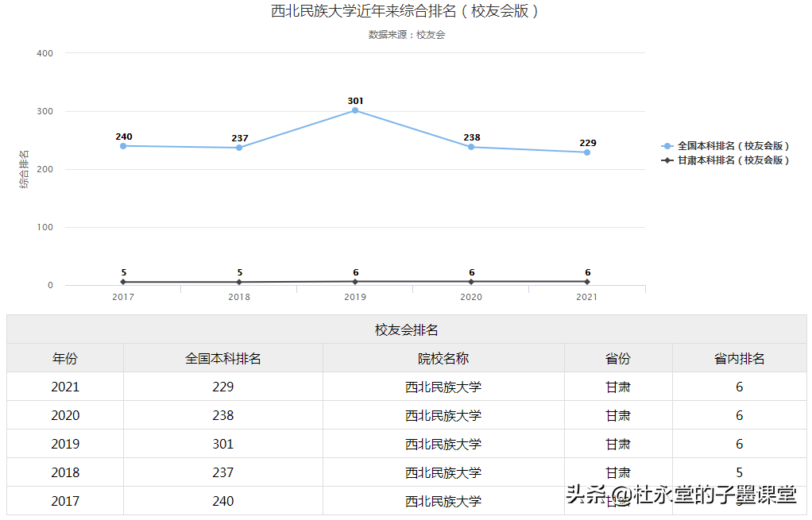This screenshot has height=520, width=812.
Task: Click the 省内排名 column header
Action: pyautogui.click(x=739, y=358)
